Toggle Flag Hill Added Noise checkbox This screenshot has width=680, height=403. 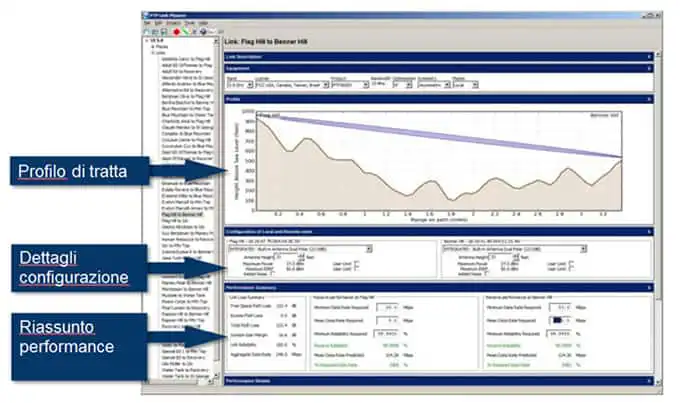coord(271,274)
